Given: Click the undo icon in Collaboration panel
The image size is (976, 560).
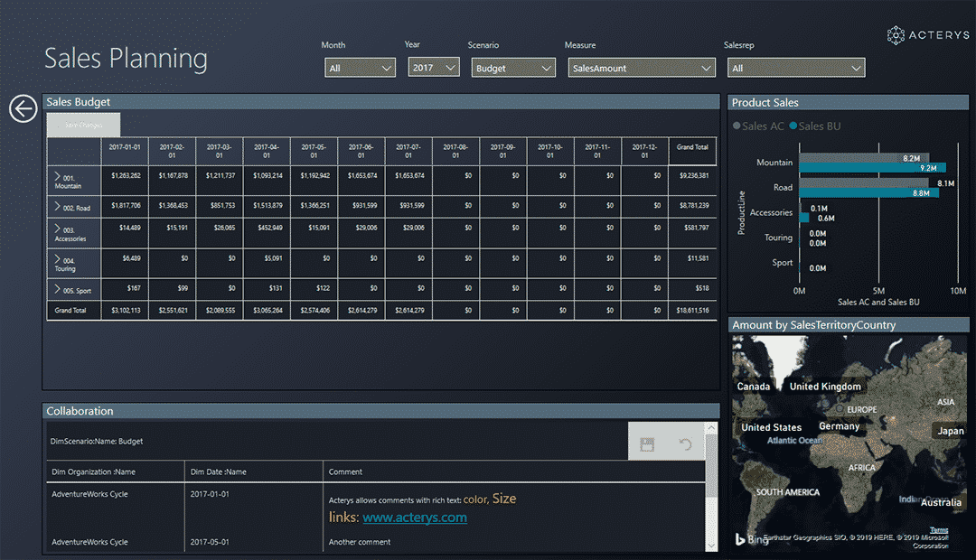Looking at the screenshot, I should tap(685, 444).
